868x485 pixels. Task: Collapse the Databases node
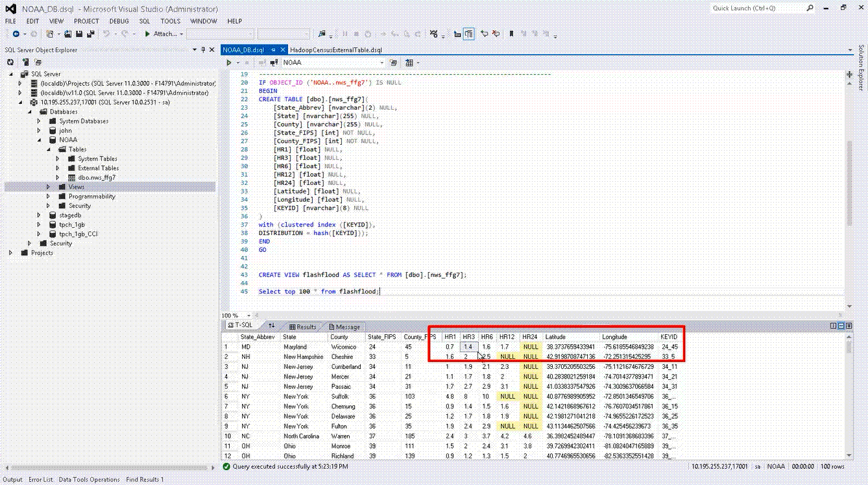pyautogui.click(x=29, y=112)
